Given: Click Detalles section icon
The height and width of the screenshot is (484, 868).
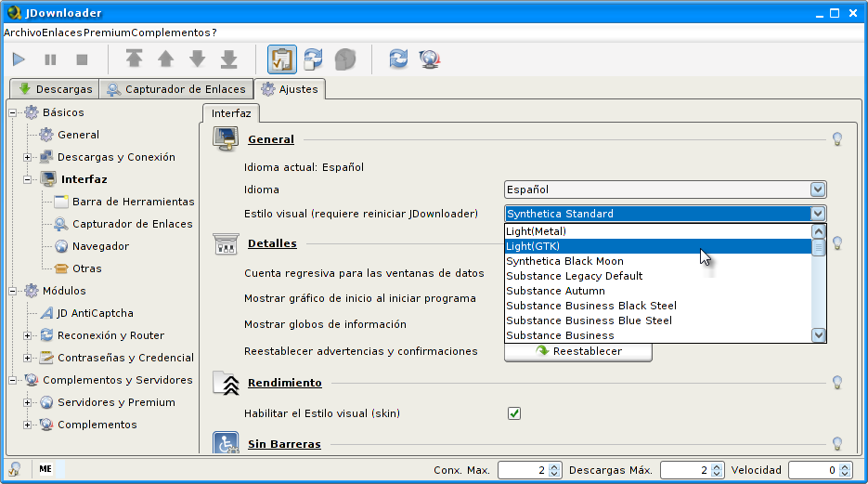Looking at the screenshot, I should coord(226,243).
